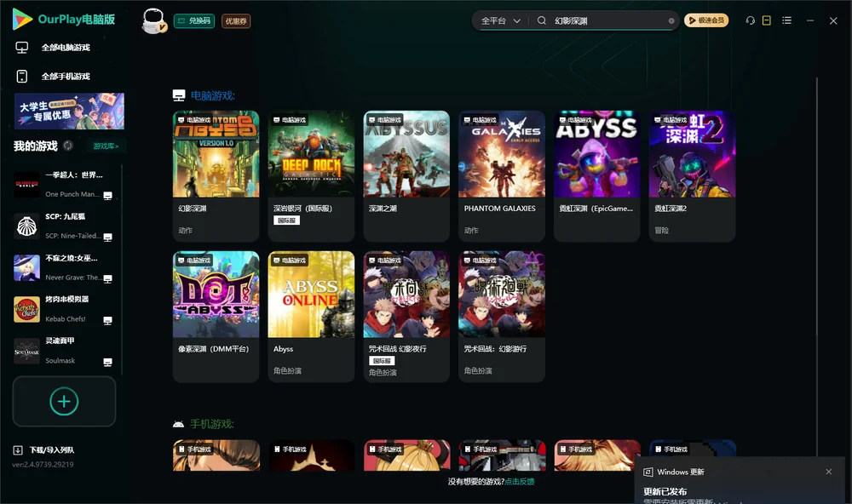This screenshot has width=852, height=504.
Task: Open the 霓虹深渊2 game card
Action: point(692,176)
